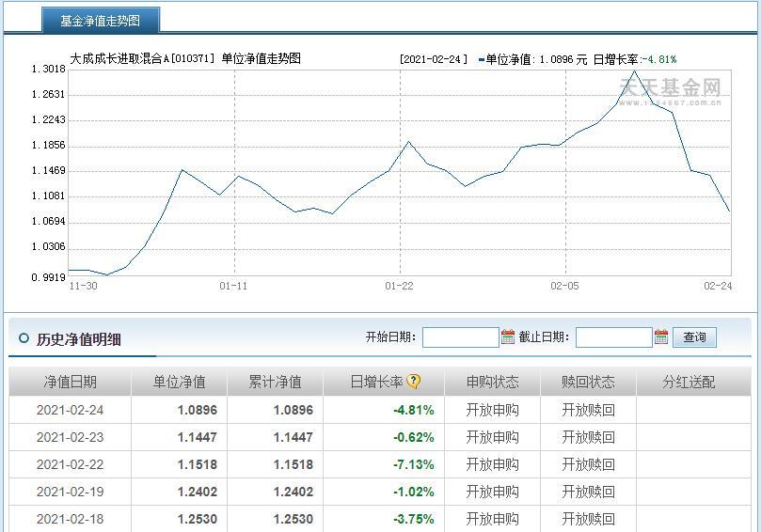
Task: Open calendar picker for 开始日期
Action: 508,336
